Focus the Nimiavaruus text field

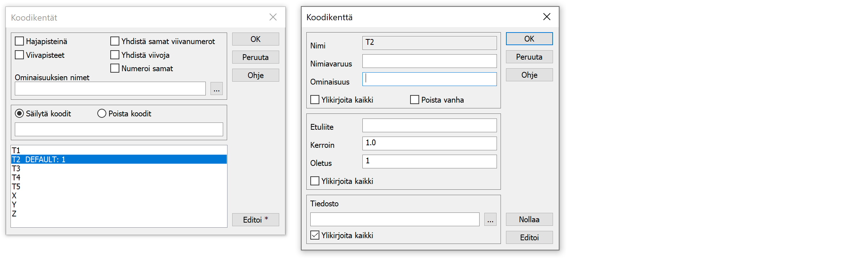pos(429,61)
